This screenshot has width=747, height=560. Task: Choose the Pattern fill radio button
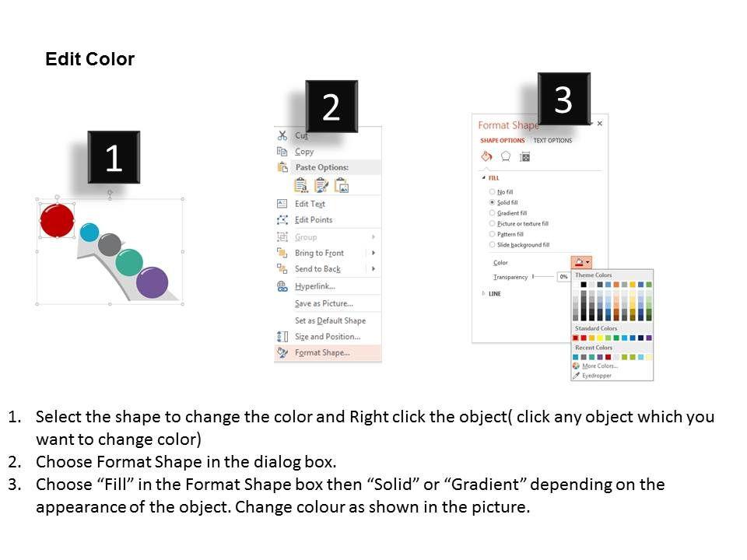tap(492, 234)
